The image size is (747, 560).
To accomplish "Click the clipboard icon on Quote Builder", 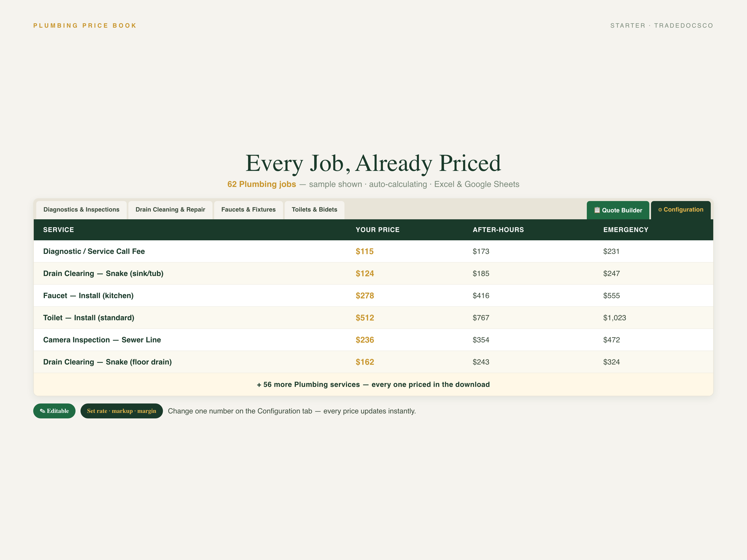I will [597, 210].
